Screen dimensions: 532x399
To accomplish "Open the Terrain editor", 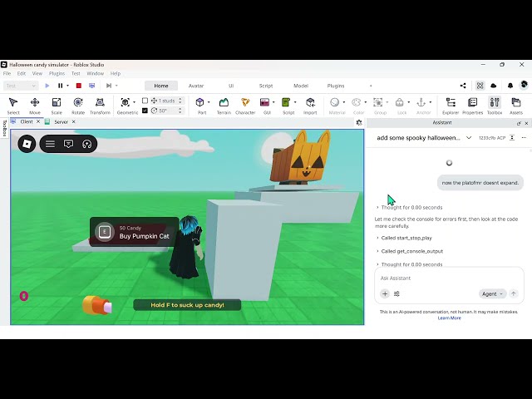I will [224, 106].
